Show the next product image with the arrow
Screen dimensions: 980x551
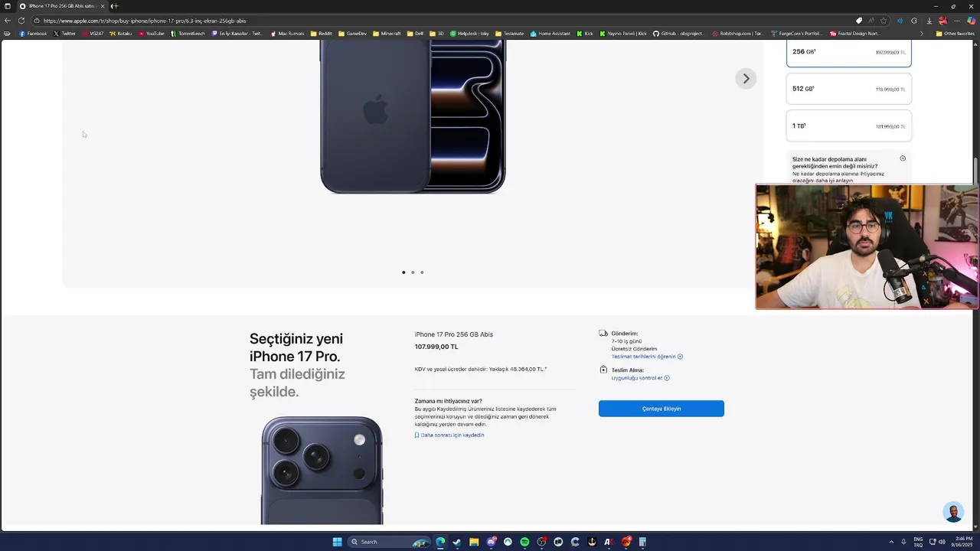(x=746, y=79)
